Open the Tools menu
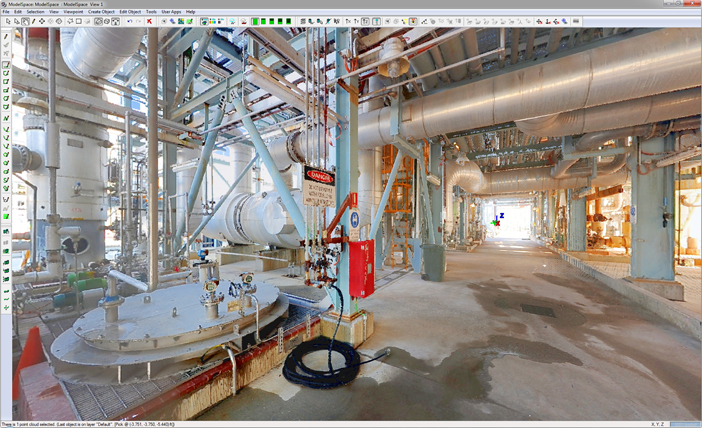The width and height of the screenshot is (702, 428). 151,11
